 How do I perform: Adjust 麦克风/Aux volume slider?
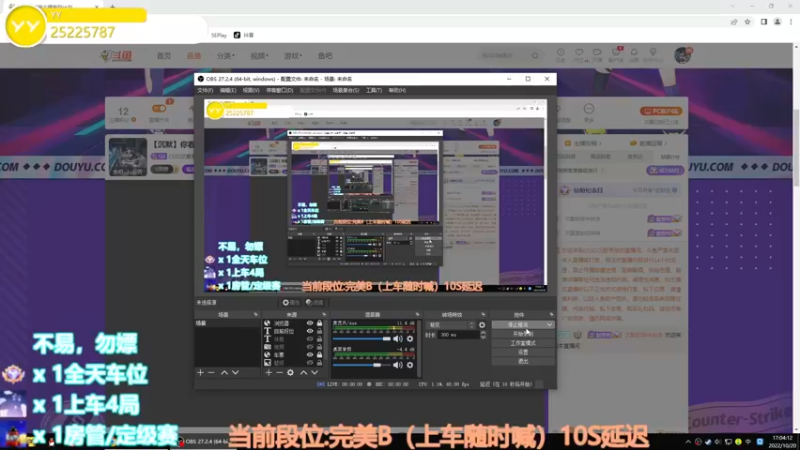point(362,339)
